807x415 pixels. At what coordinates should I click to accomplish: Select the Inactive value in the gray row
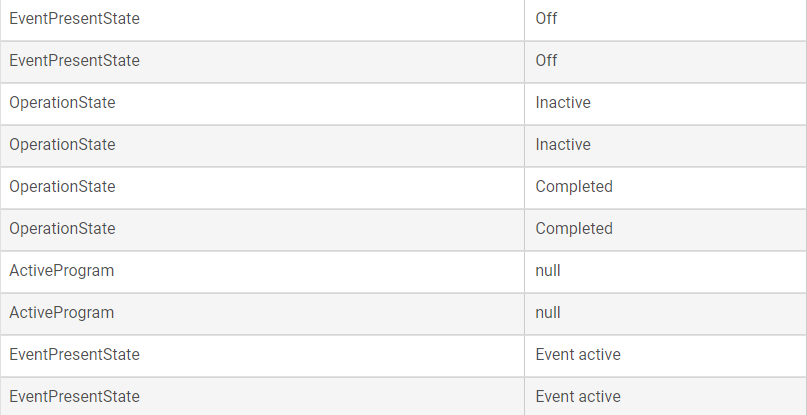pyautogui.click(x=563, y=145)
